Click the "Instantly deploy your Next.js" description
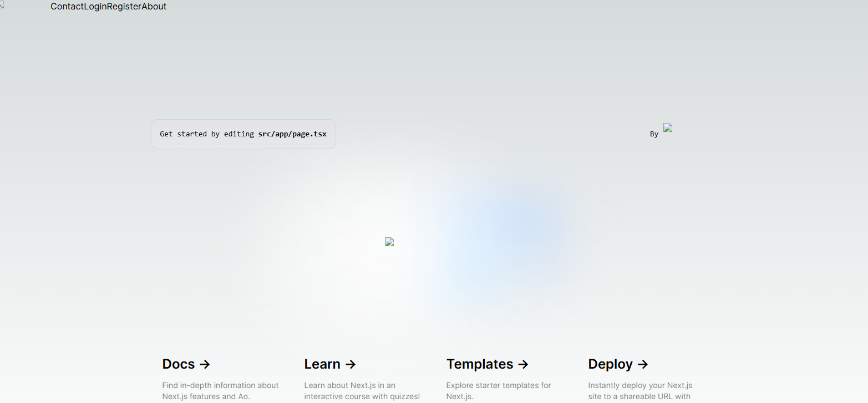 640,385
